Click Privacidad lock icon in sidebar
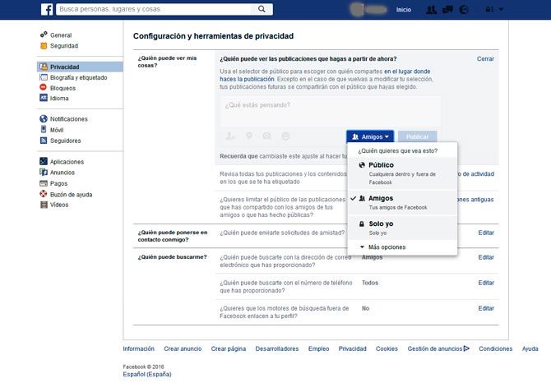 44,67
